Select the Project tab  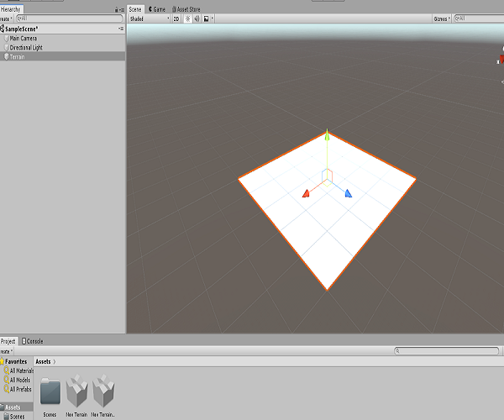tap(8, 341)
